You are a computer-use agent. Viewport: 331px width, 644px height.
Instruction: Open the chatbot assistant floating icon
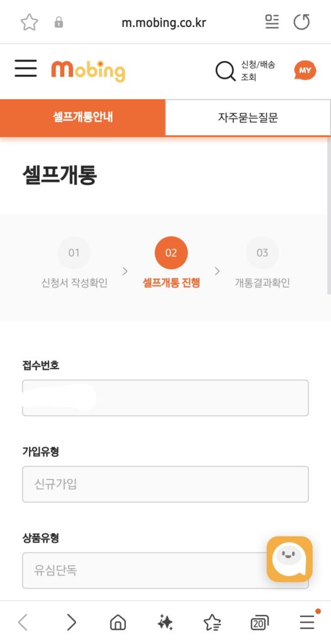[289, 558]
